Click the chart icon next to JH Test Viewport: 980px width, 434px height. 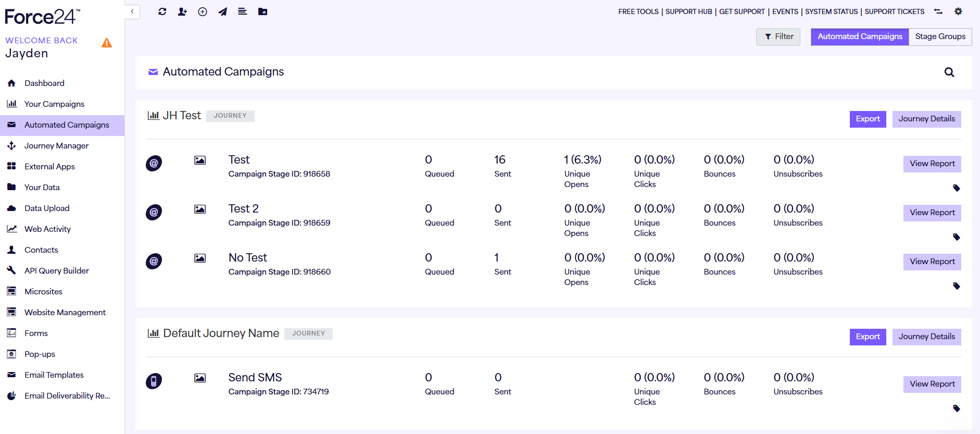[x=153, y=115]
